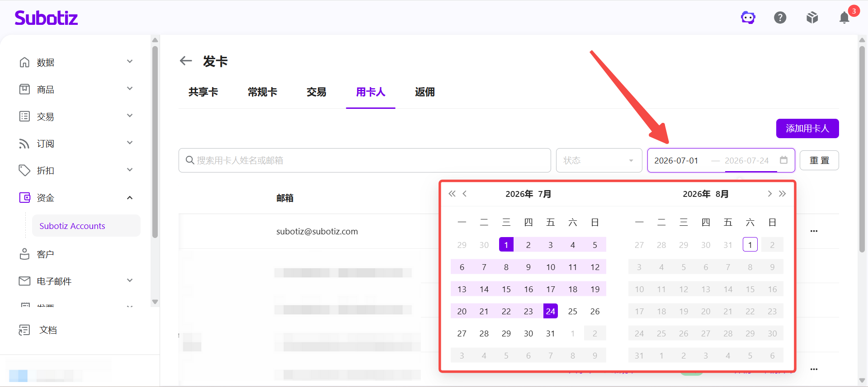Click the 折扣 tag icon in sidebar
Image resolution: width=868 pixels, height=387 pixels.
coord(24,171)
